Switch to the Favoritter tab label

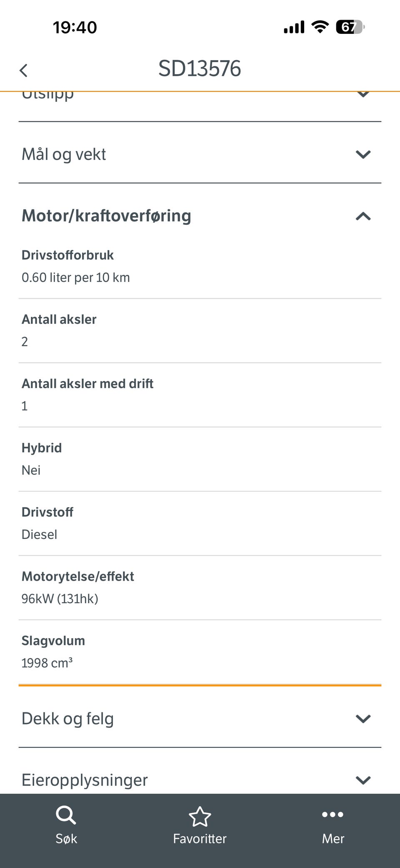200,838
